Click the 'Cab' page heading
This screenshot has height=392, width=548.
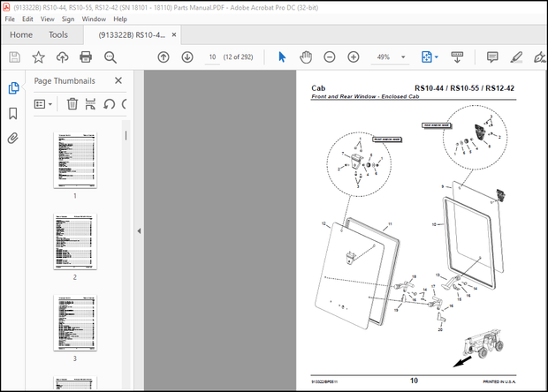point(318,88)
